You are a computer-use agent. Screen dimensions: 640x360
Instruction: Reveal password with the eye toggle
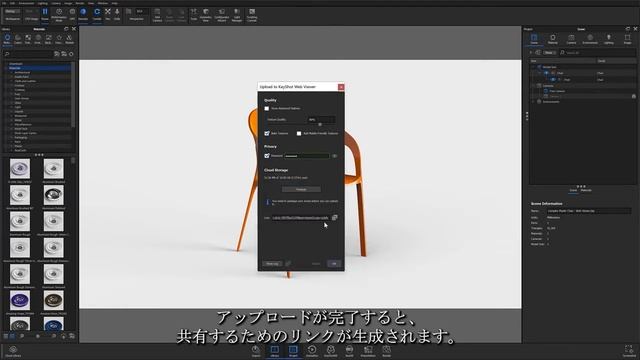pyautogui.click(x=335, y=156)
